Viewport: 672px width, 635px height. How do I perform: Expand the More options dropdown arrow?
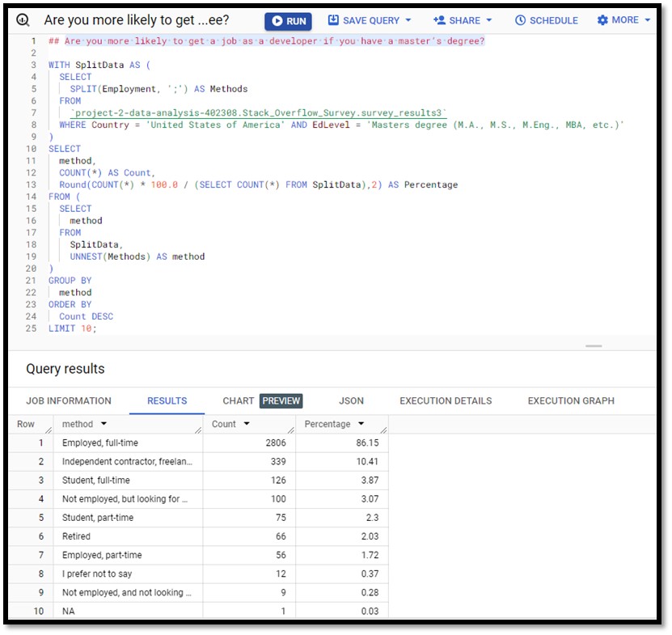[648, 20]
